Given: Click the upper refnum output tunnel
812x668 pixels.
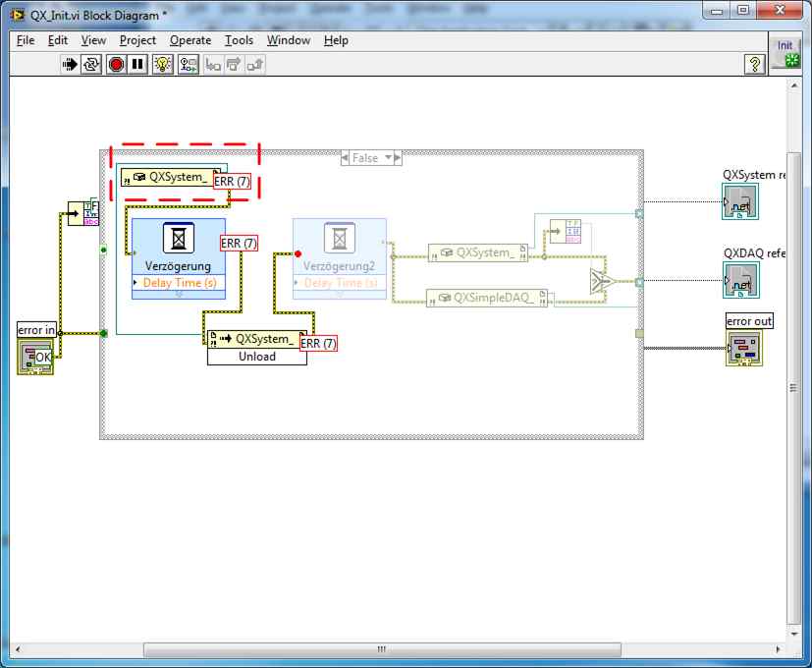Looking at the screenshot, I should 639,213.
